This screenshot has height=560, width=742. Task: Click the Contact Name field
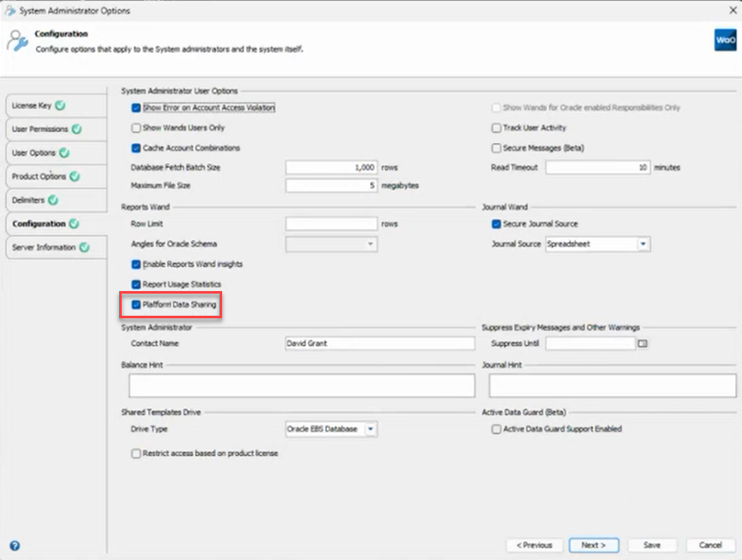(x=380, y=343)
